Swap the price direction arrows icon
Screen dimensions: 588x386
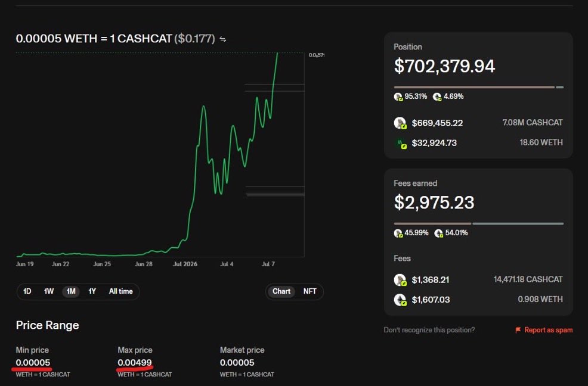(223, 39)
